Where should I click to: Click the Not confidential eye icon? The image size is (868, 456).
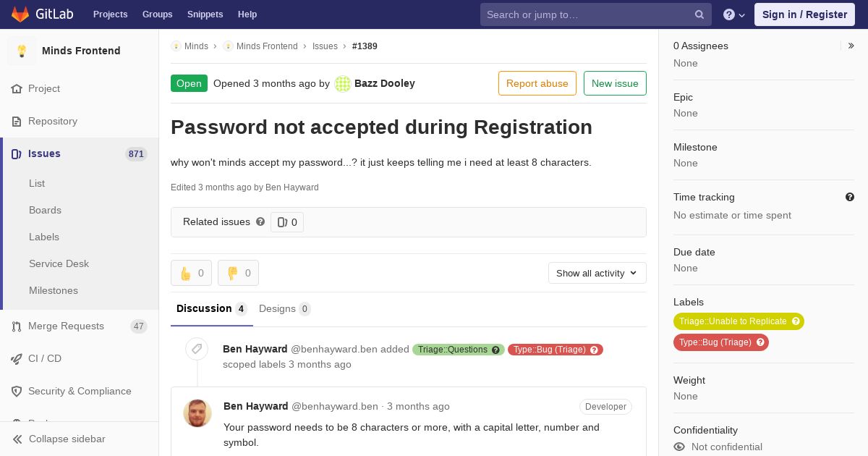coord(679,447)
